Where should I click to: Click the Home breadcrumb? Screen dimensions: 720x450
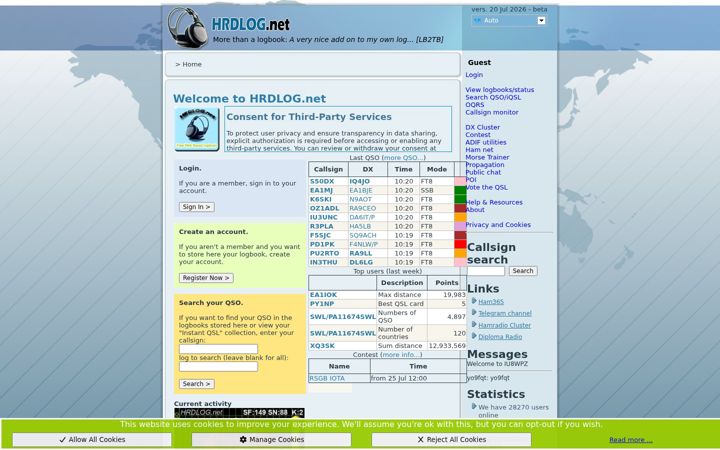[x=192, y=64]
